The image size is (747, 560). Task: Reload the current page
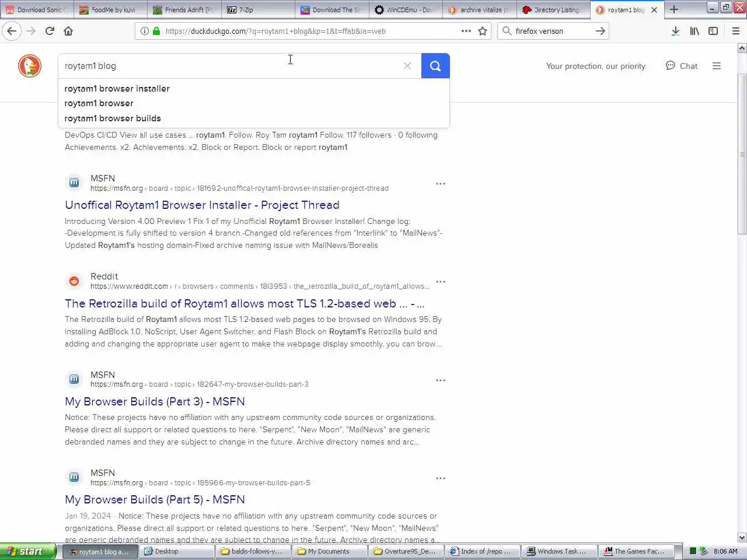(50, 31)
